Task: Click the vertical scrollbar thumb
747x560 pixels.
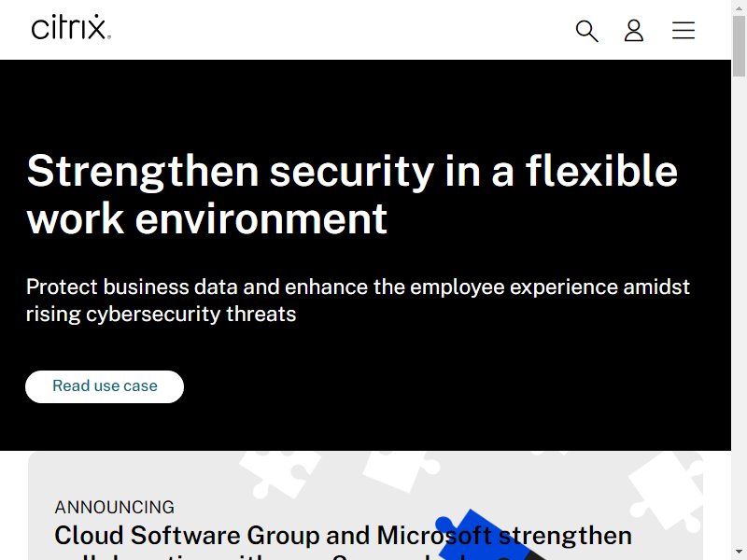Action: coord(740,45)
